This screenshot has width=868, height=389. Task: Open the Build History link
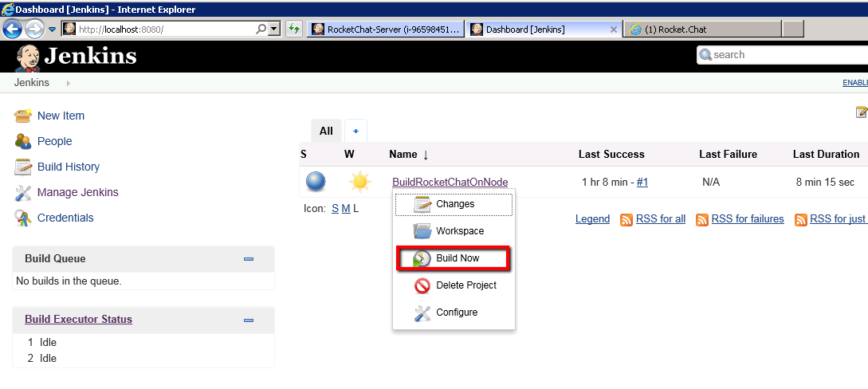(69, 167)
